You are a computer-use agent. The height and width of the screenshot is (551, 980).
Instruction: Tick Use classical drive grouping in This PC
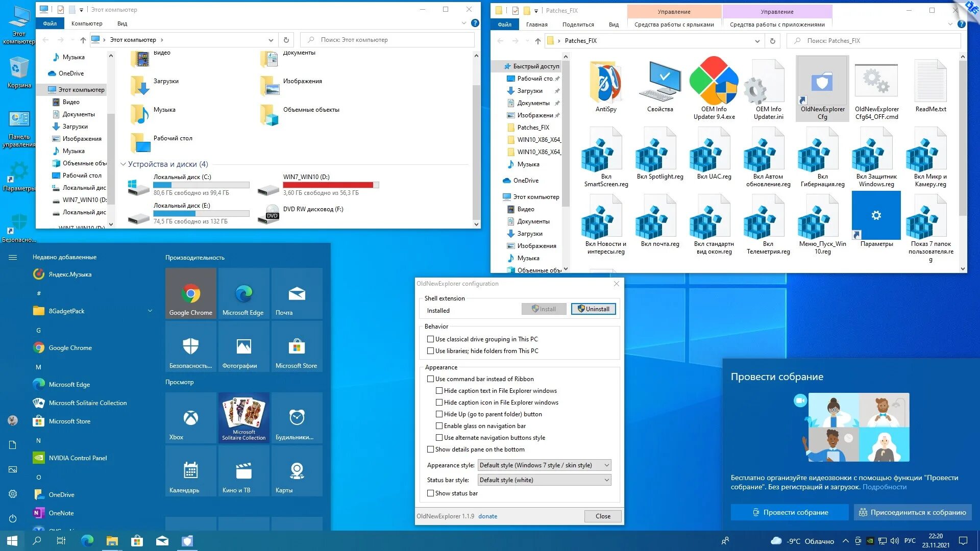430,339
